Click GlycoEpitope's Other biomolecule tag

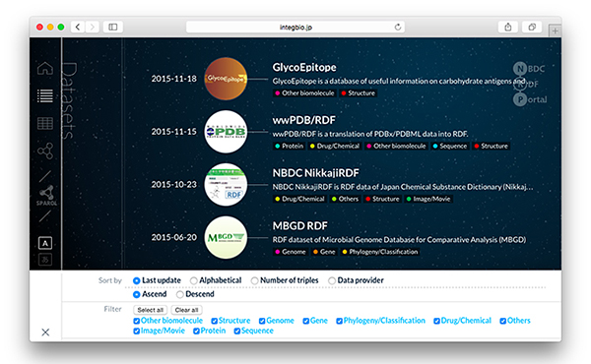(x=304, y=93)
